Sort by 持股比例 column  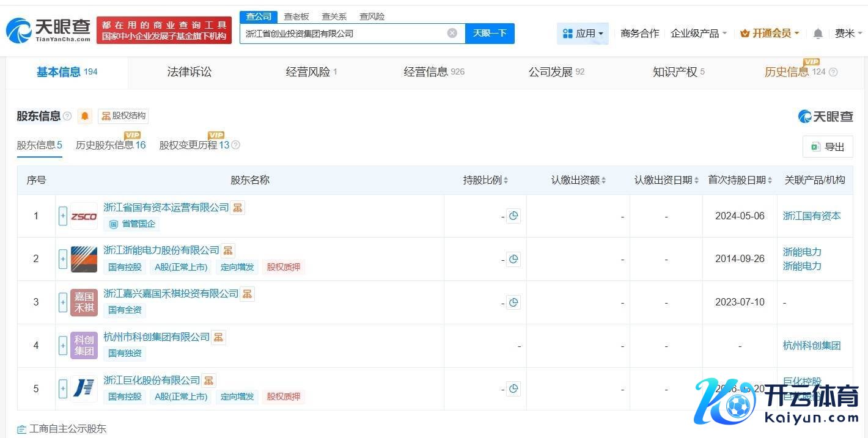486,180
